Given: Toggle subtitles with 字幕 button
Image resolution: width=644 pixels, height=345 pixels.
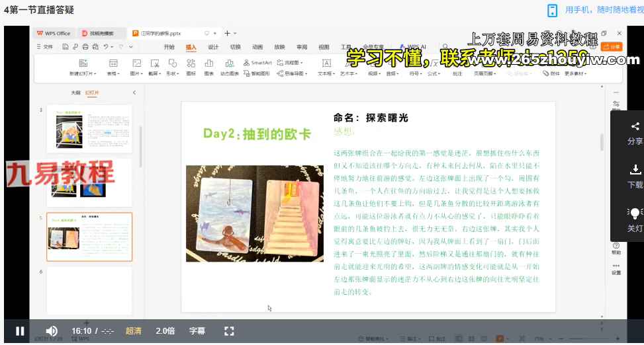Looking at the screenshot, I should (x=197, y=331).
